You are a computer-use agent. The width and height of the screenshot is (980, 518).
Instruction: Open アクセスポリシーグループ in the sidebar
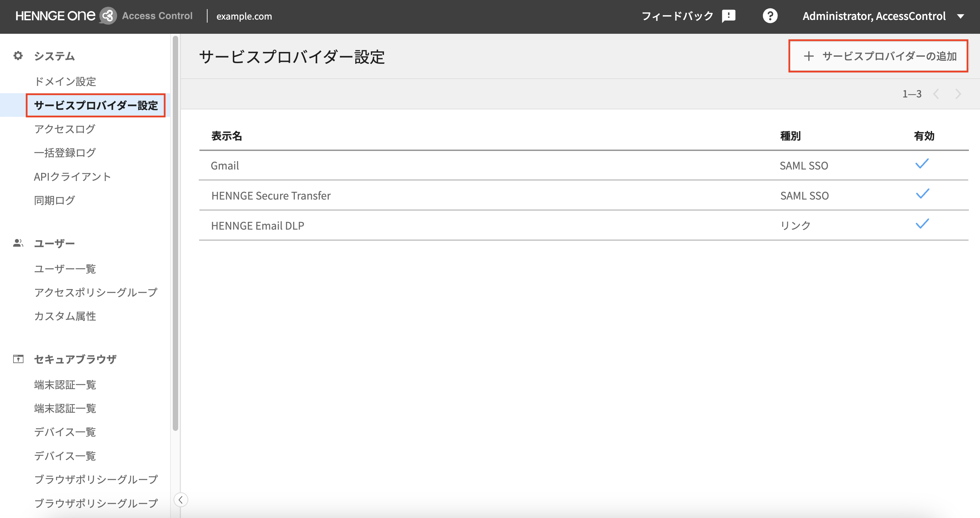pyautogui.click(x=96, y=292)
